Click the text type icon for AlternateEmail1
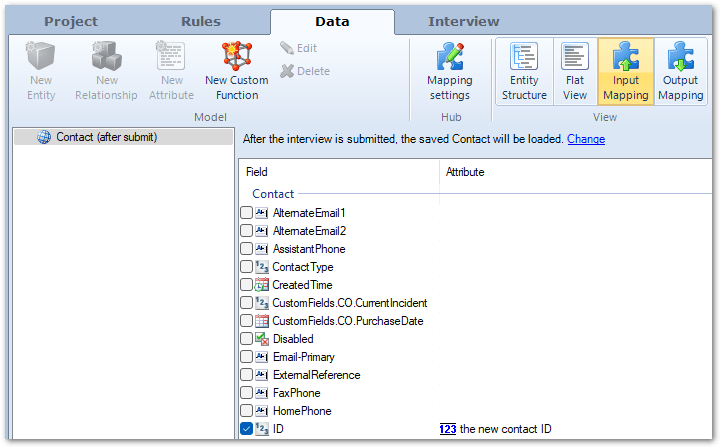 [262, 213]
